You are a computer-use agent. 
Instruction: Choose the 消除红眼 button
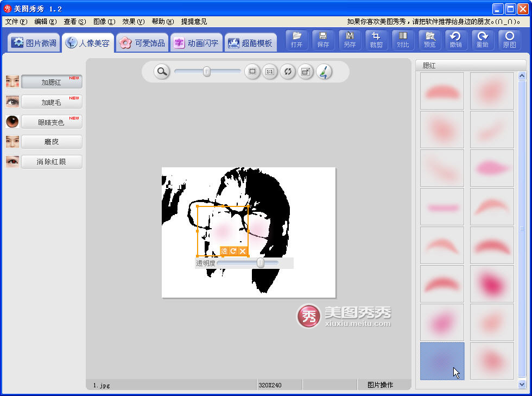click(52, 162)
